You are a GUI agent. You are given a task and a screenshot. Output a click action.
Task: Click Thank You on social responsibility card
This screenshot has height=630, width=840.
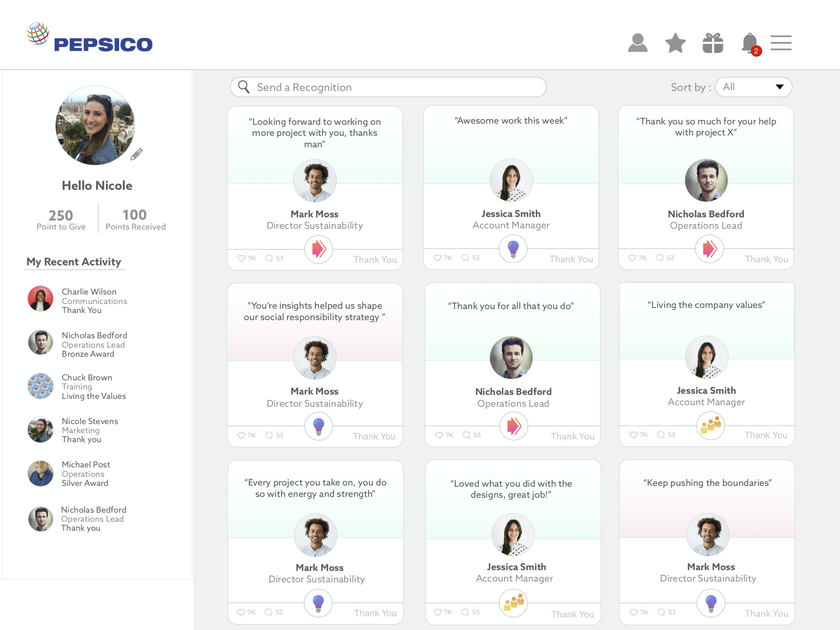374,436
